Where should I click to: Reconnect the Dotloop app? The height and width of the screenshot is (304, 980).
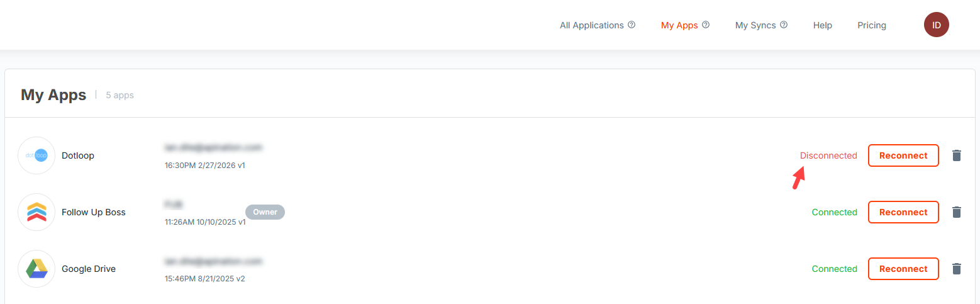[903, 155]
